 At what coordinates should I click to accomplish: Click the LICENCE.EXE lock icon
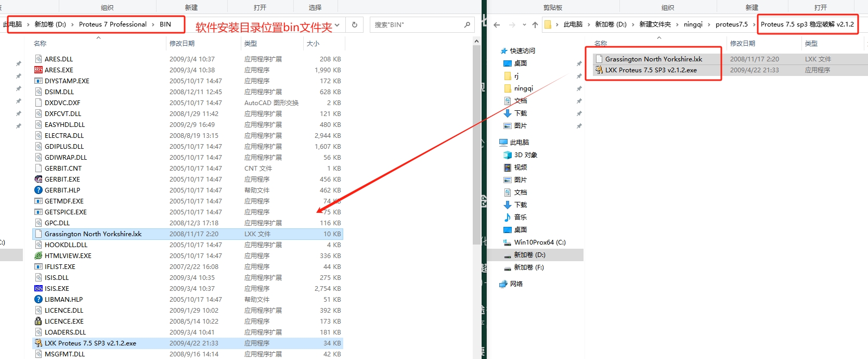[x=38, y=321]
